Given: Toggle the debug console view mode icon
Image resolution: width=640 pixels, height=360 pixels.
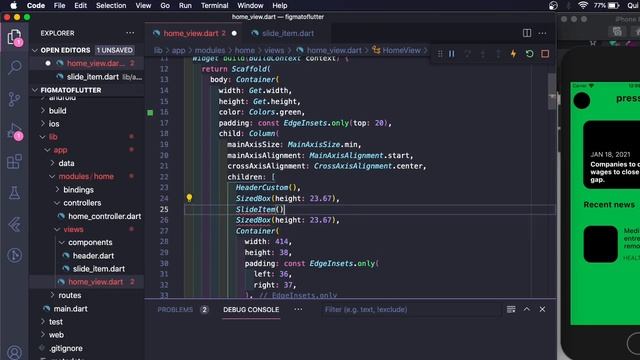Looking at the screenshot, I should tap(511, 309).
